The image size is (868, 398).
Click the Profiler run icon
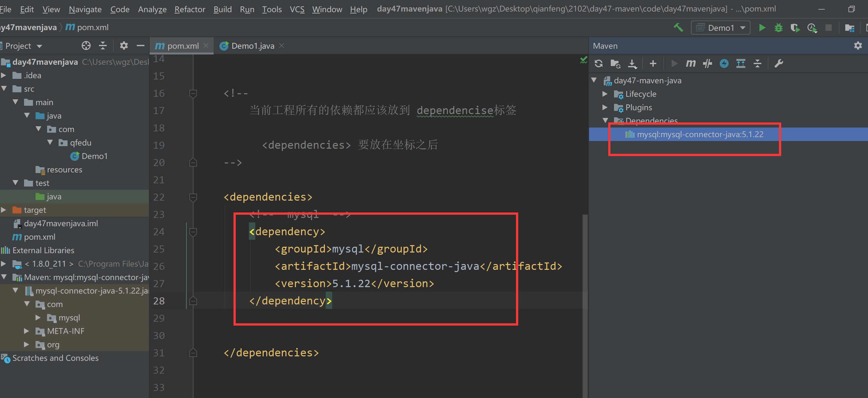pyautogui.click(x=812, y=28)
